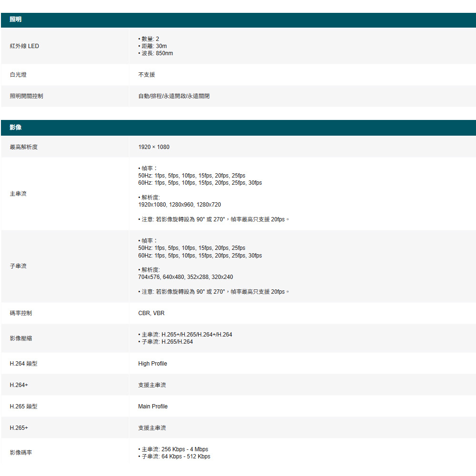Click the 不支援 value text

(147, 75)
